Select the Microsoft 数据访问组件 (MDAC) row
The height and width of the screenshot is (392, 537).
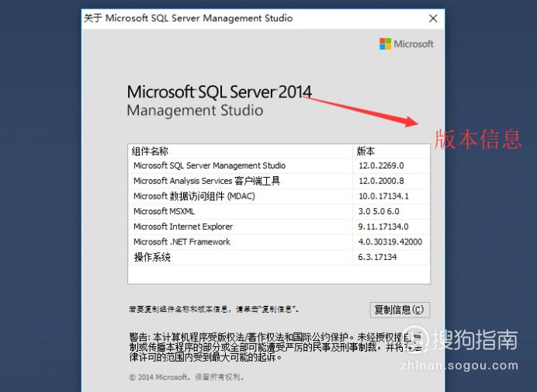(279, 196)
